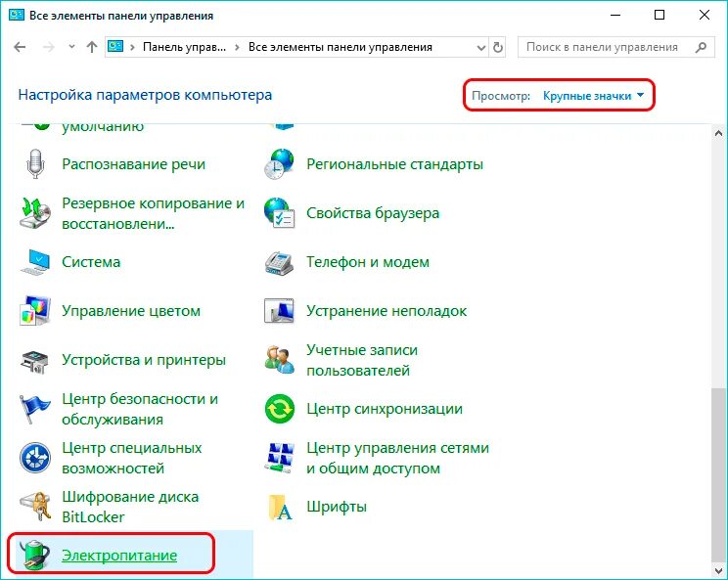Open the 'Крупные значки' view dropdown
The height and width of the screenshot is (580, 728).
pyautogui.click(x=593, y=96)
